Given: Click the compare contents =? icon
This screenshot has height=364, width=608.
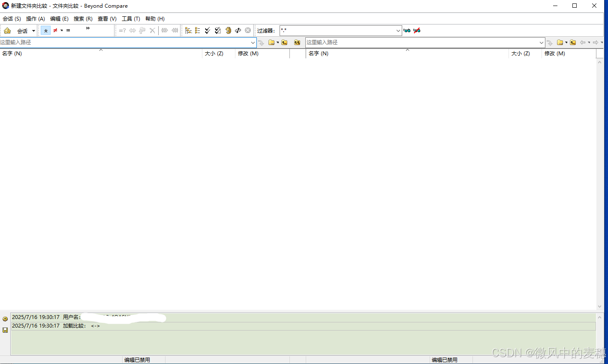Looking at the screenshot, I should click(x=122, y=30).
